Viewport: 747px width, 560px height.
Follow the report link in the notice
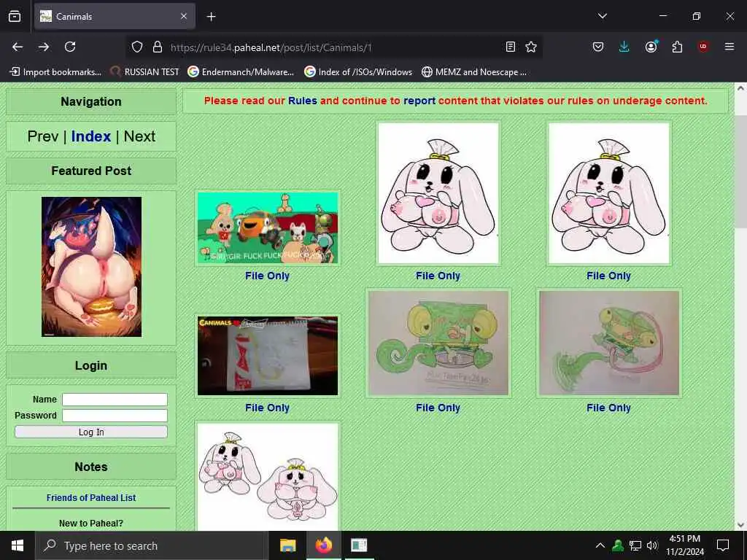click(x=419, y=101)
